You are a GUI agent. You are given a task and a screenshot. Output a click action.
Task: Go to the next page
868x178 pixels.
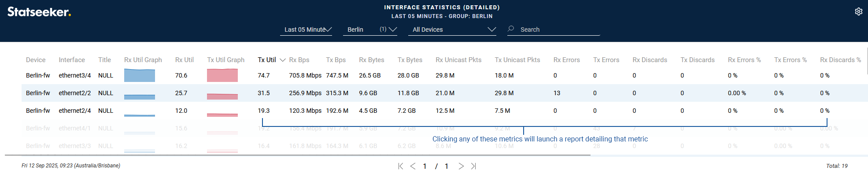461,166
